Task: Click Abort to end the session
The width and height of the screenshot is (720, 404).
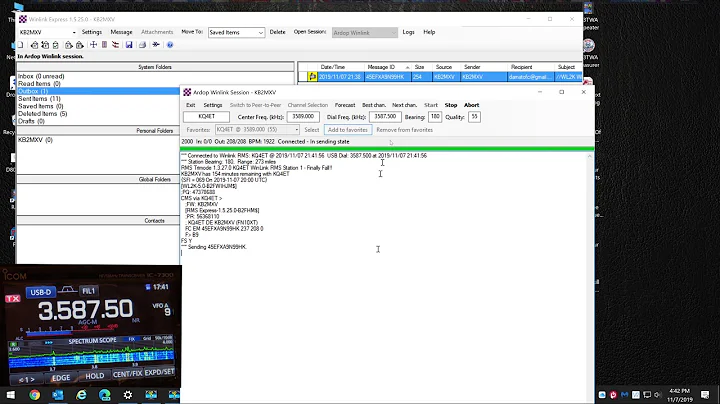Action: tap(471, 105)
